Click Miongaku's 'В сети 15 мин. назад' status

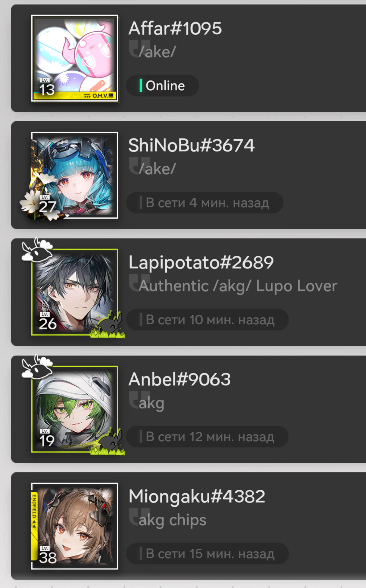207,554
